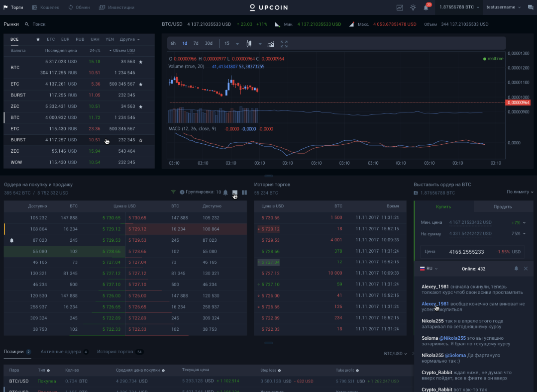Switch order book to two-column layout icon
Viewport: 537px width, 392px height.
pos(244,193)
